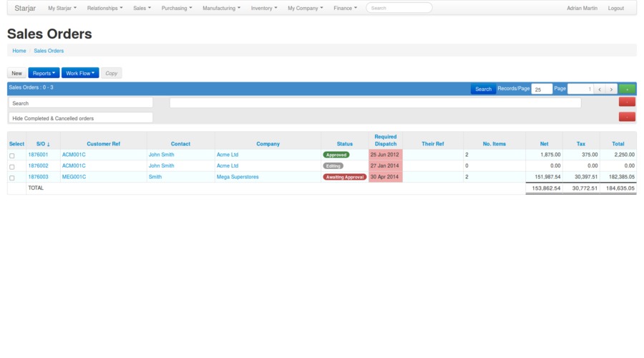
Task: Click the red minus button beside Hide Completed row
Action: point(626,117)
